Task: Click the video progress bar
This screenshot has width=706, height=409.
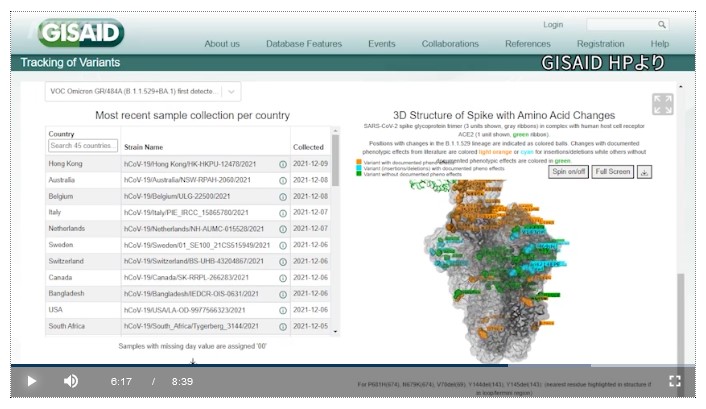Action: click(350, 365)
